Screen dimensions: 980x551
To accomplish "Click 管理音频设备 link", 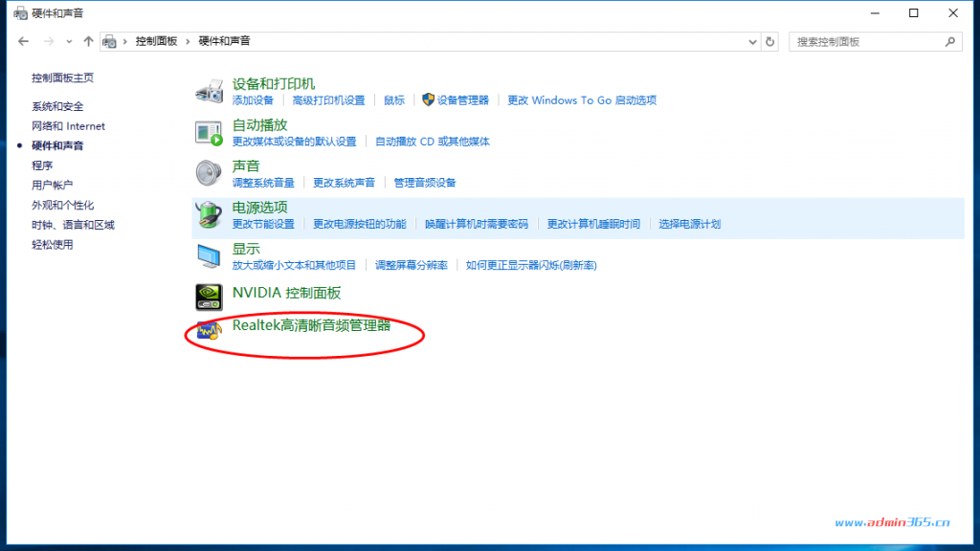I will (x=424, y=183).
